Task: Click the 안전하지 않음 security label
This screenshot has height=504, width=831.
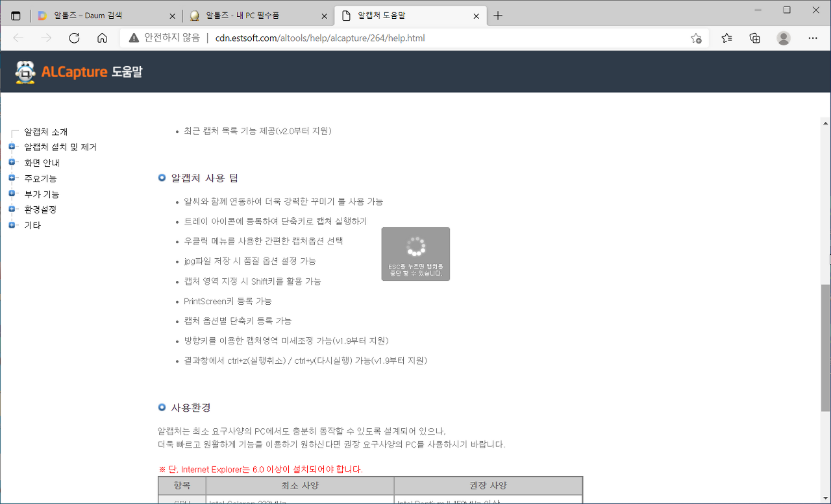Action: point(172,38)
